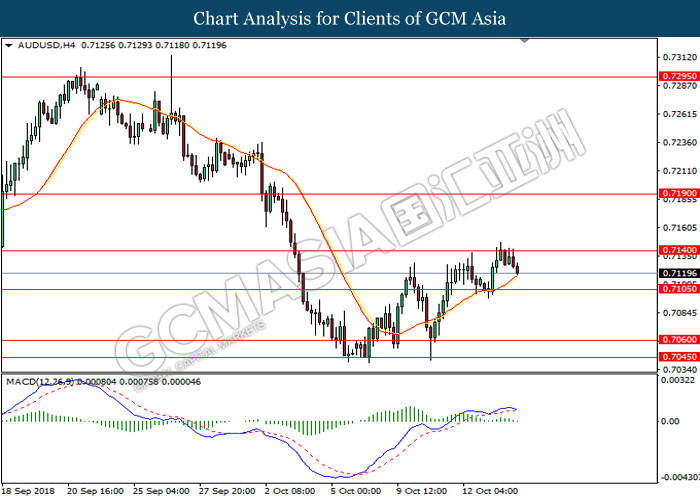
Task: Select the 0.71900 price level label
Action: pyautogui.click(x=679, y=194)
